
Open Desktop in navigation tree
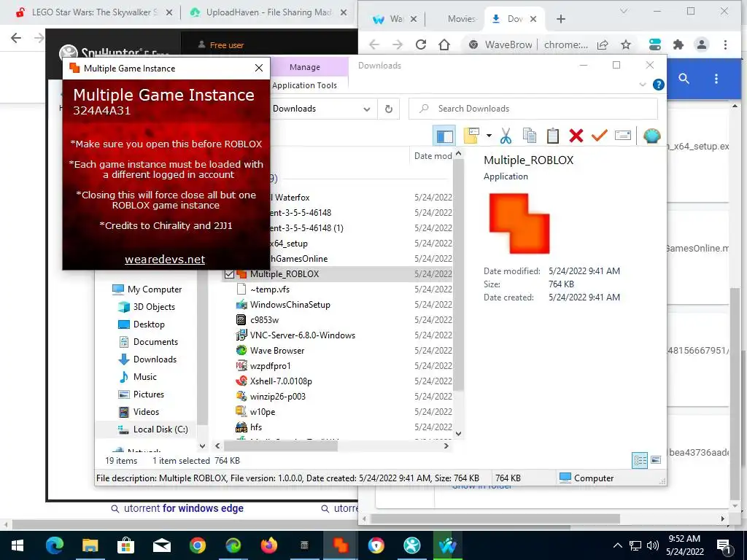[149, 324]
